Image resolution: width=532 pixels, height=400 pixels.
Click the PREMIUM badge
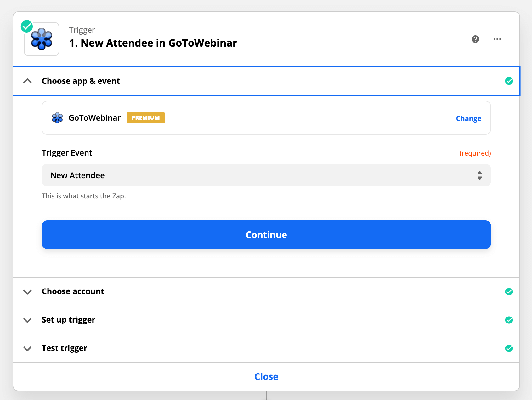point(146,118)
